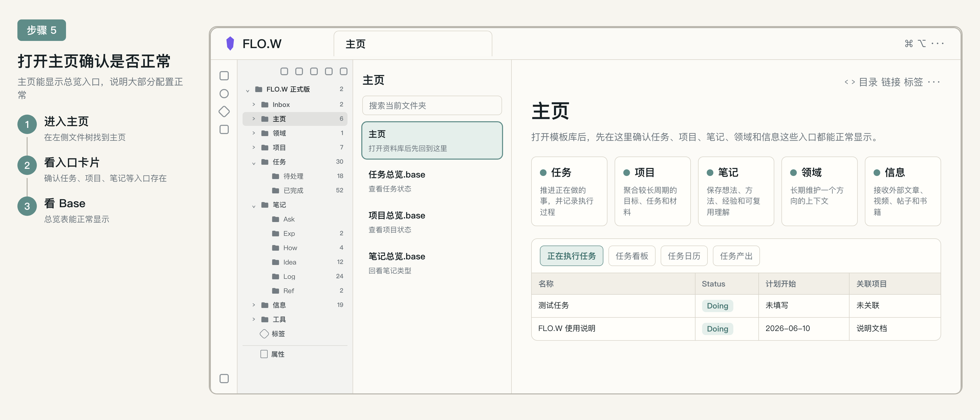The height and width of the screenshot is (420, 980).
Task: Click the square icon beside 属性
Action: 264,354
